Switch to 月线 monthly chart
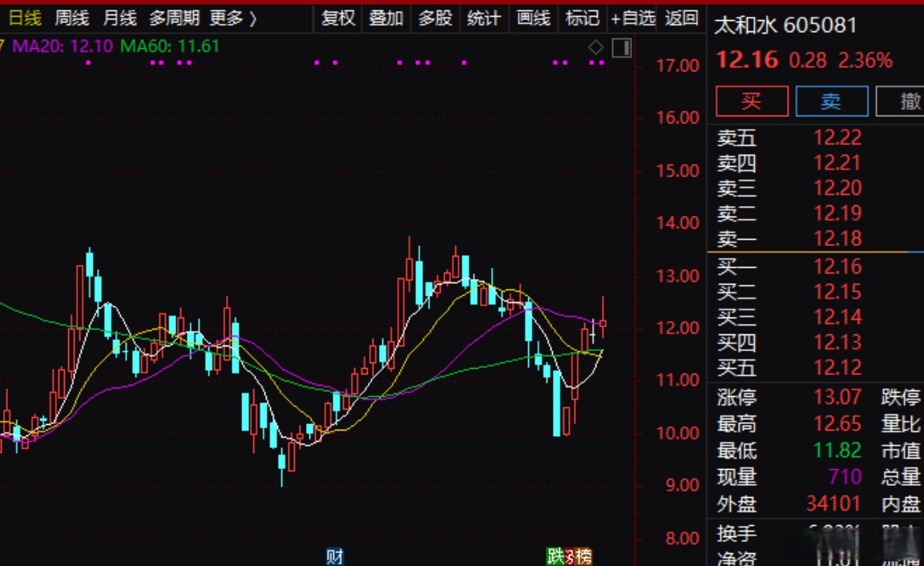This screenshot has width=924, height=566. [x=121, y=18]
